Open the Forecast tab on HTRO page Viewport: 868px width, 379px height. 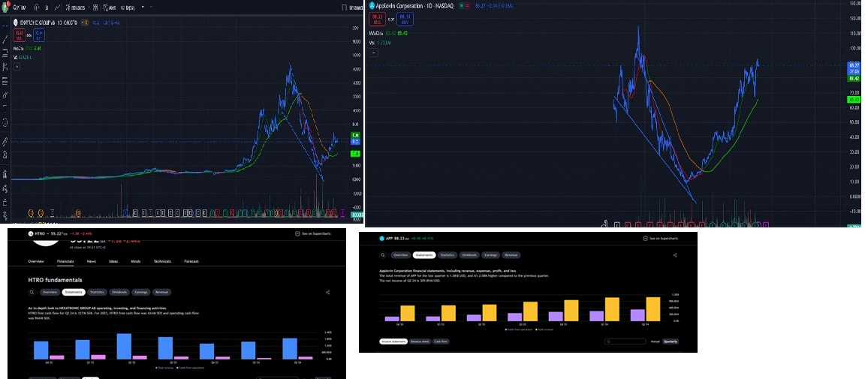click(191, 261)
